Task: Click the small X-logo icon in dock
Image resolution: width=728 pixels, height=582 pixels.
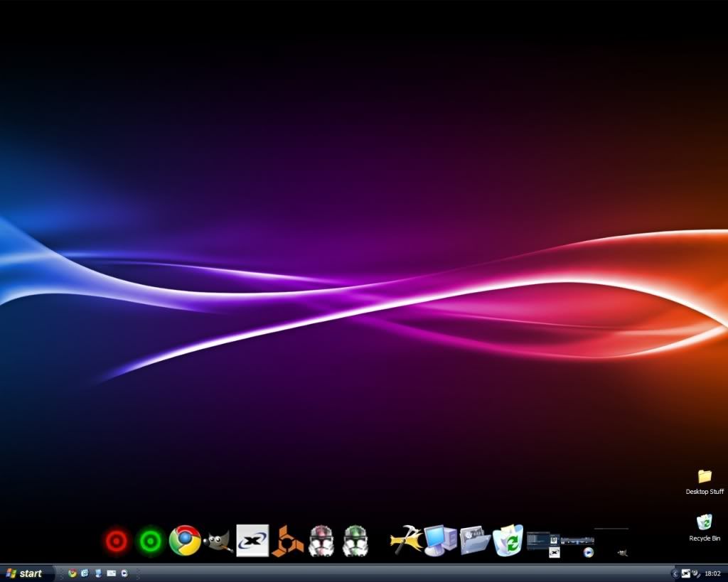Action: [x=555, y=553]
